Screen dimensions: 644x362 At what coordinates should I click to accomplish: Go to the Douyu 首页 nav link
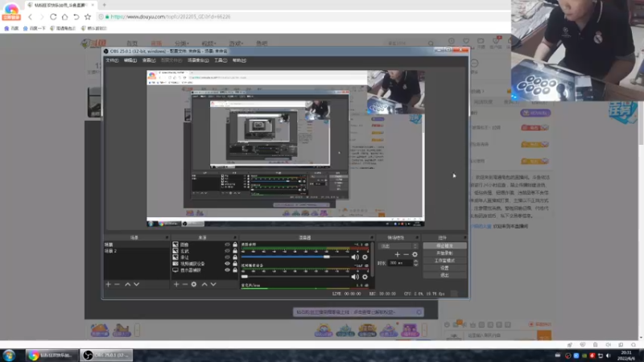pyautogui.click(x=132, y=43)
